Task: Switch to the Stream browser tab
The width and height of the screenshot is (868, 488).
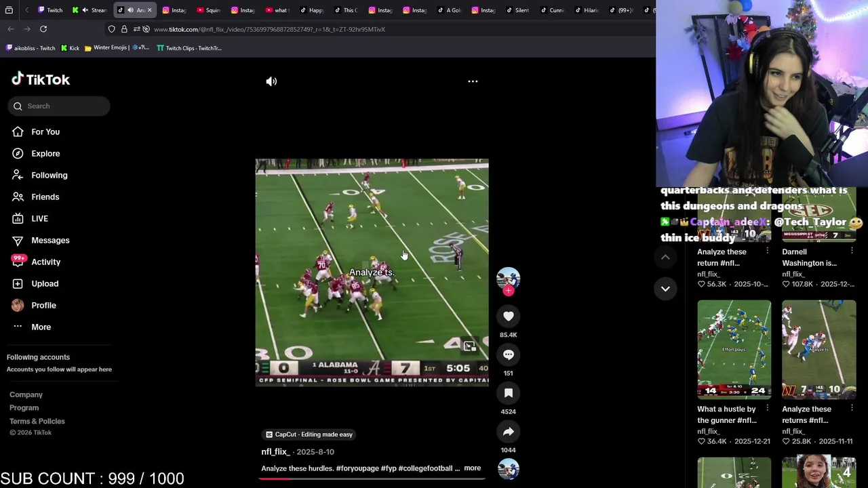Action: click(90, 10)
